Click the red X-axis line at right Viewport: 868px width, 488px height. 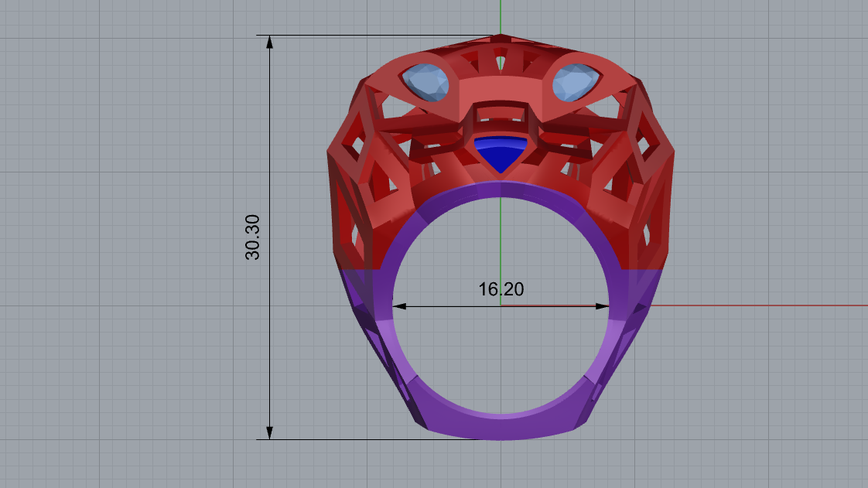pos(758,305)
